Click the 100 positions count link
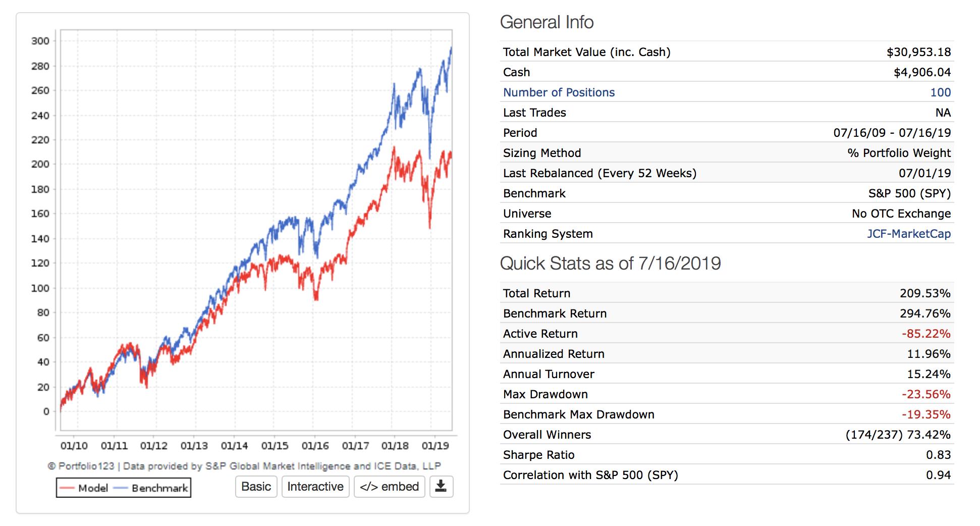This screenshot has height=526, width=980. click(940, 92)
